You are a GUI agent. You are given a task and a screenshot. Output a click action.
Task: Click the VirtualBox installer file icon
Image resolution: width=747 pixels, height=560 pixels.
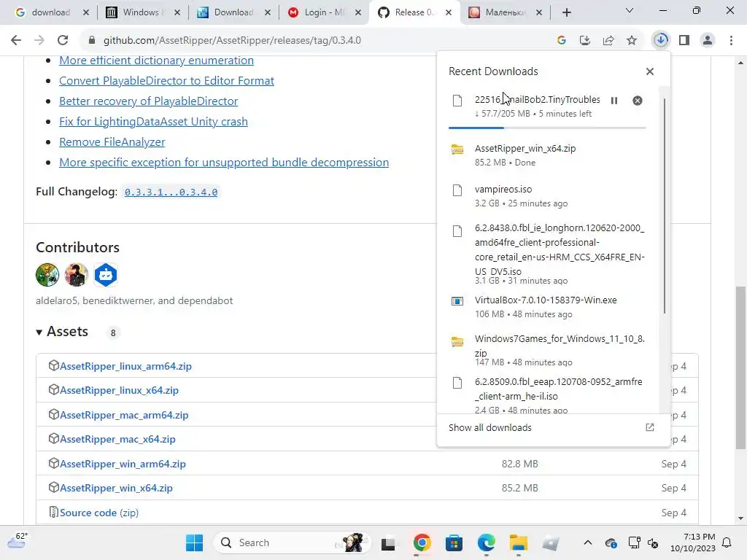pos(457,301)
